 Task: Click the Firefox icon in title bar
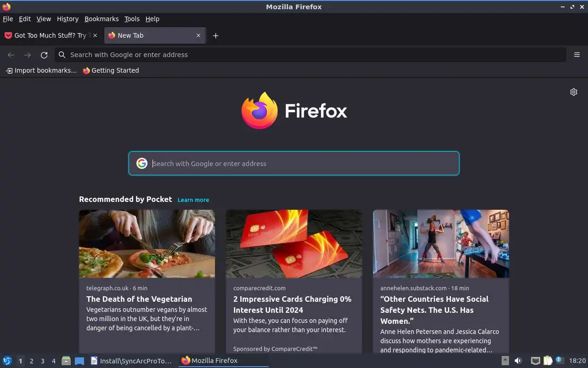coord(6,7)
